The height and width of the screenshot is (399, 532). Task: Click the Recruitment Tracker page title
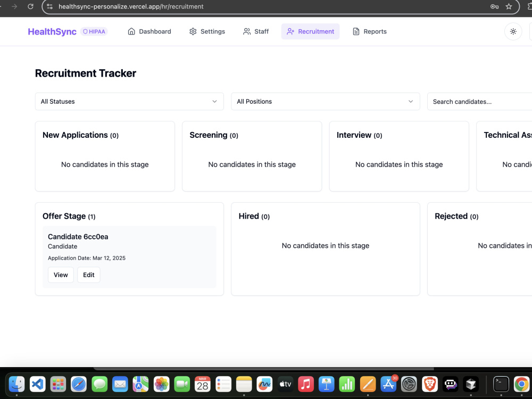pyautogui.click(x=86, y=73)
